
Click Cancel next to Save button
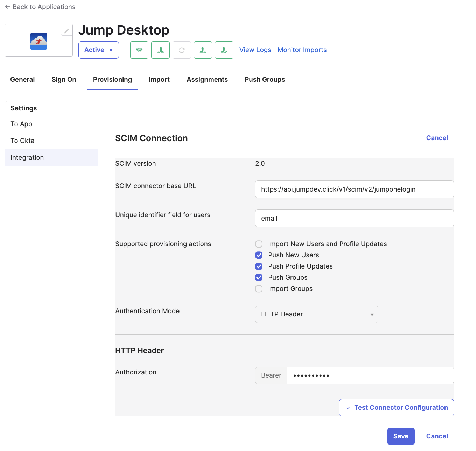[x=437, y=436]
